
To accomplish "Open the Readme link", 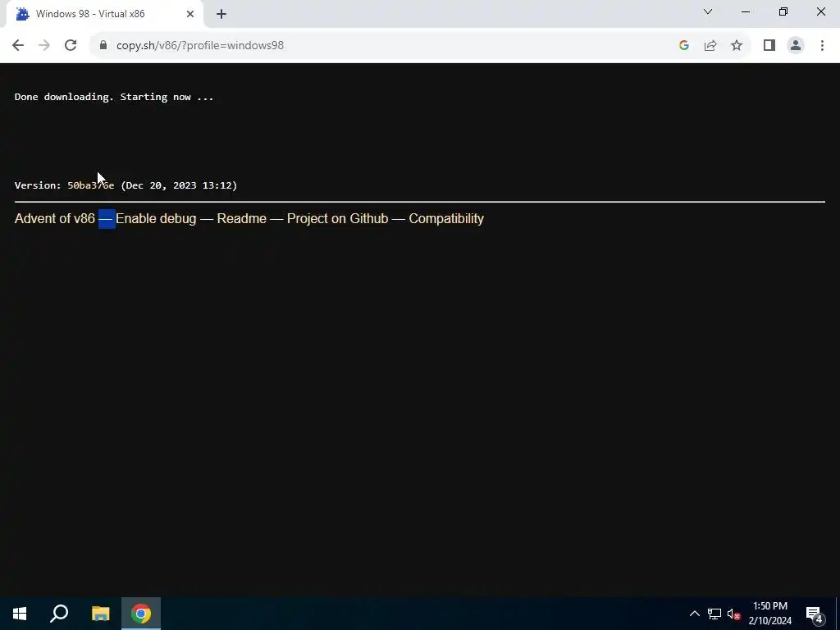I will (242, 218).
